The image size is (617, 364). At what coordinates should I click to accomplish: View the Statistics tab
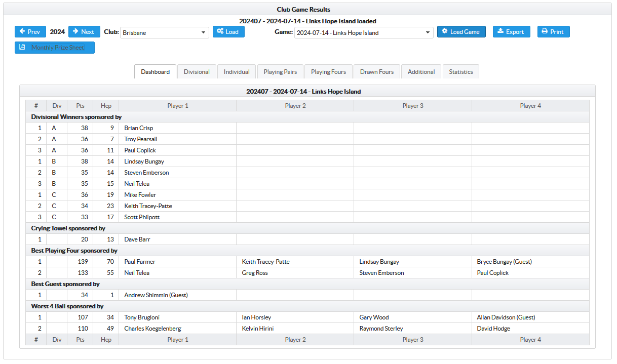point(460,72)
